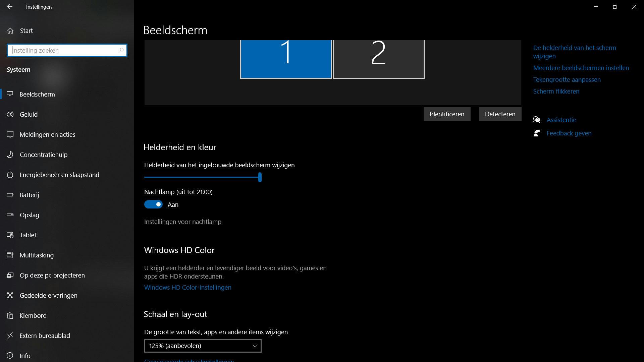Click the back arrow icon in Instellingen
Image resolution: width=644 pixels, height=362 pixels.
point(10,7)
